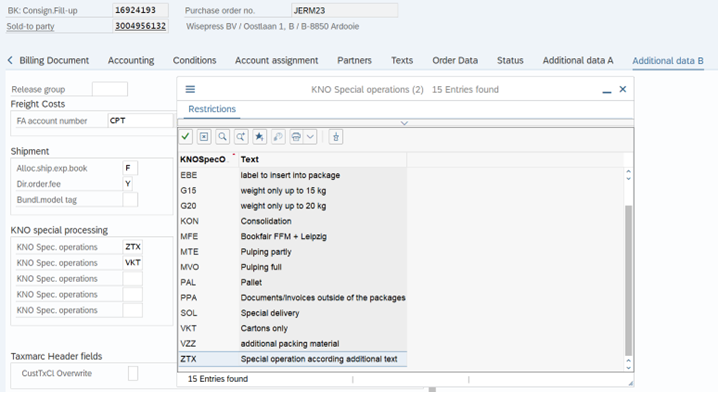The height and width of the screenshot is (393, 719).
Task: Click the KNO Spec. operations field containing ZTX
Action: tap(133, 247)
